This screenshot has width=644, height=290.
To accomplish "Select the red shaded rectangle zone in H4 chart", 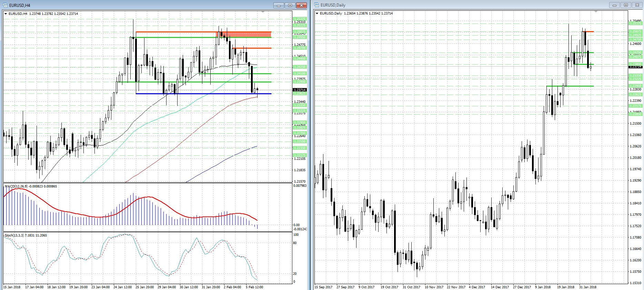I will click(244, 35).
